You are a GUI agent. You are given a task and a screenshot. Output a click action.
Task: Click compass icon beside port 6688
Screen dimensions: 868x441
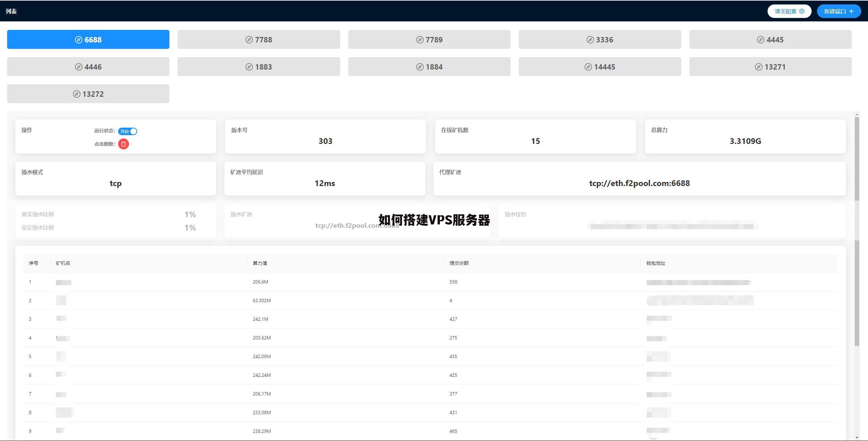click(78, 40)
